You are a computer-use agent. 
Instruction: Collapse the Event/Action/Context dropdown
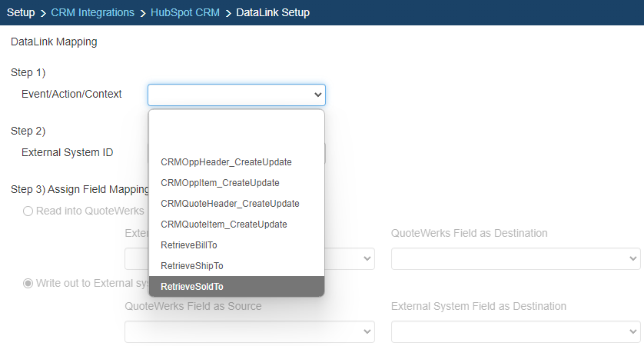[237, 95]
